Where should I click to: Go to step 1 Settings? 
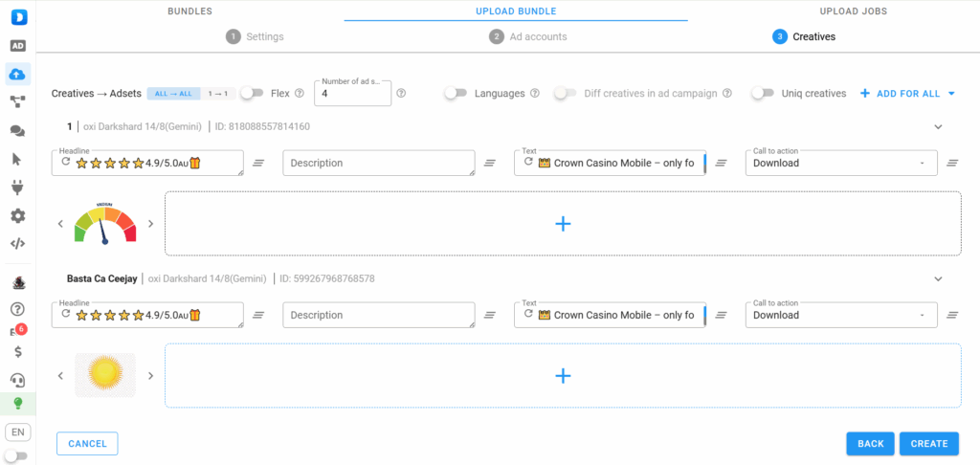255,37
